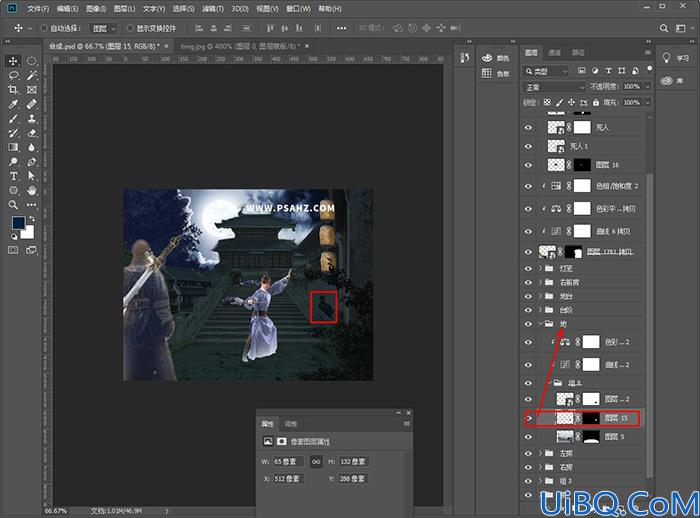Open the 文件(F) menu

pos(38,8)
